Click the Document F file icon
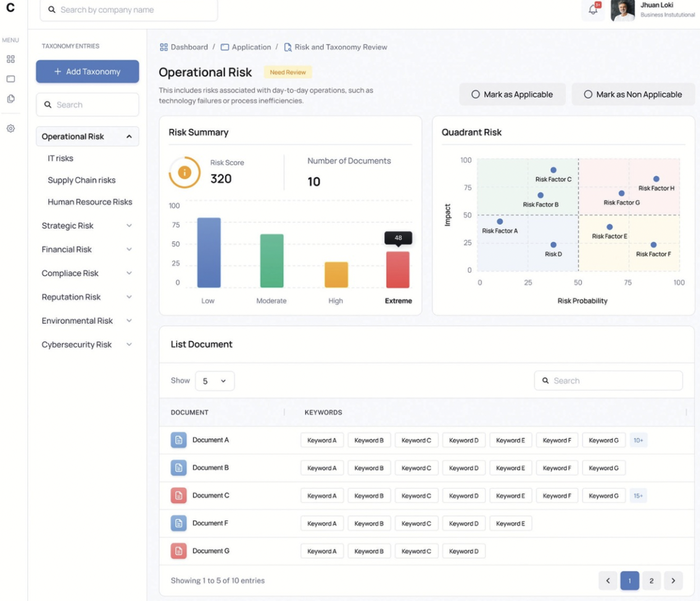 click(178, 523)
